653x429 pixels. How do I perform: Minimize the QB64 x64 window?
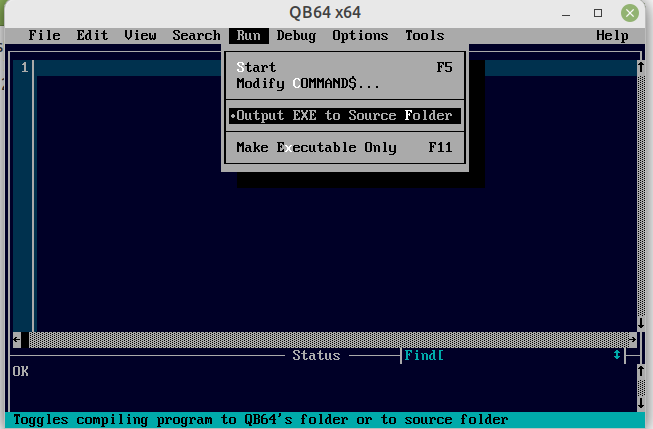(566, 13)
